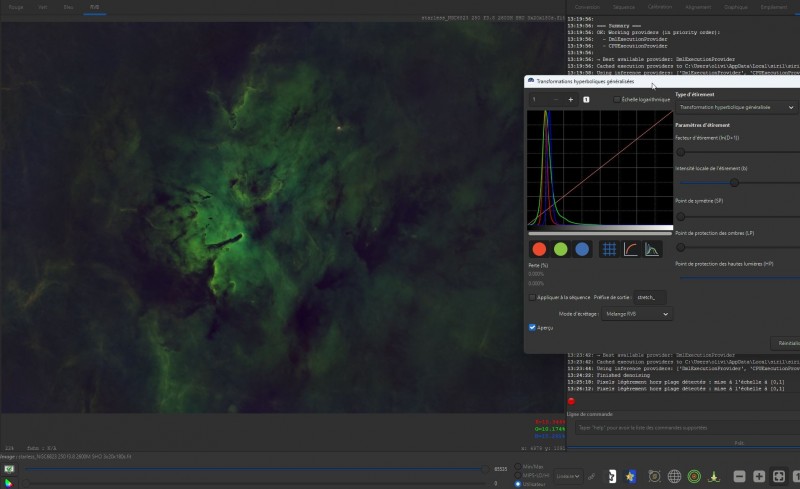Click the upper image display cutoff slider
The width and height of the screenshot is (800, 489).
tap(255, 469)
